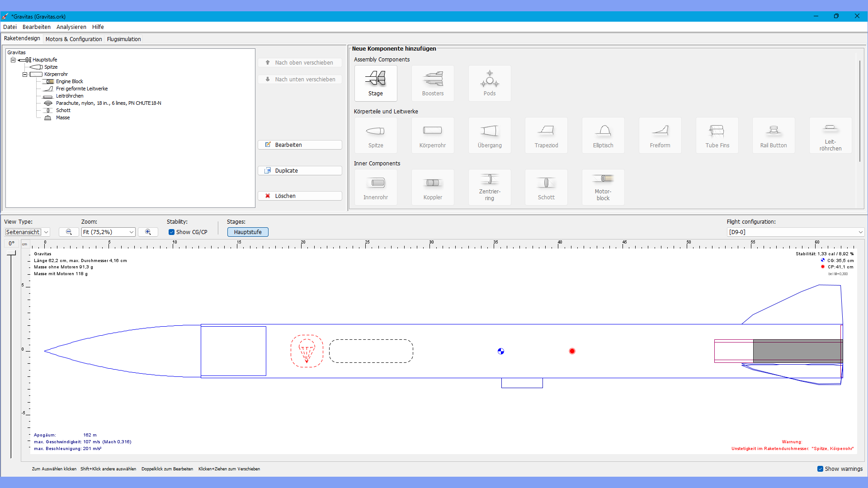
Task: Add a Trapezoid fin set component
Action: [546, 135]
